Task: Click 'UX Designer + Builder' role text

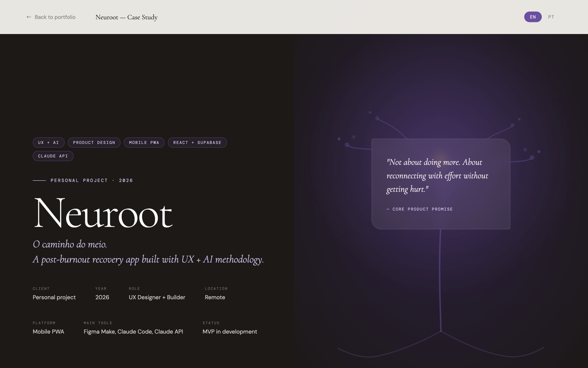Action: point(157,297)
